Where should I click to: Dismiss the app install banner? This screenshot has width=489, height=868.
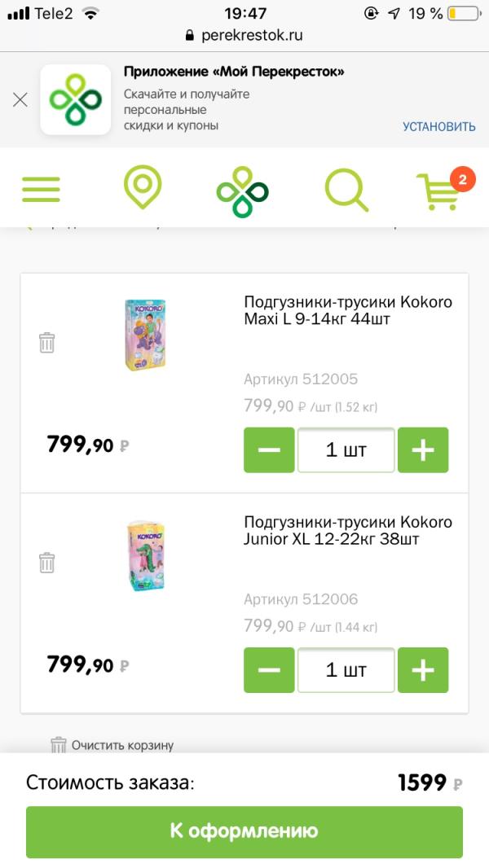tap(20, 99)
